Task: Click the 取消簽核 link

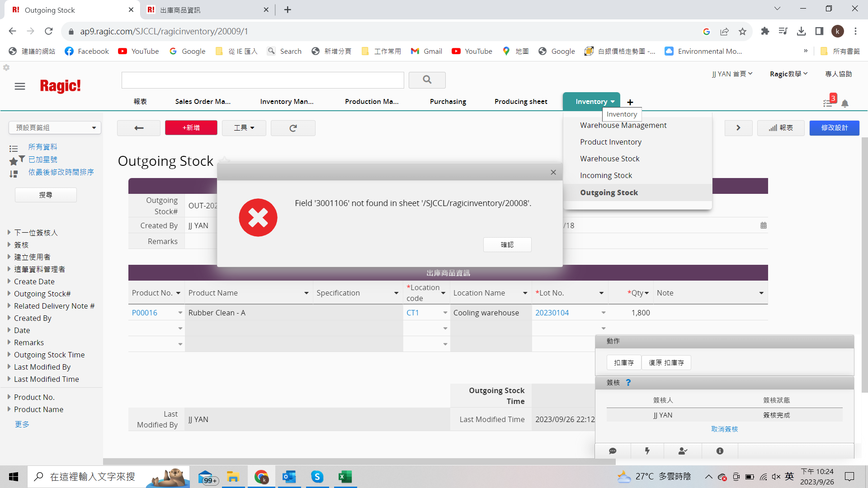Action: (724, 429)
